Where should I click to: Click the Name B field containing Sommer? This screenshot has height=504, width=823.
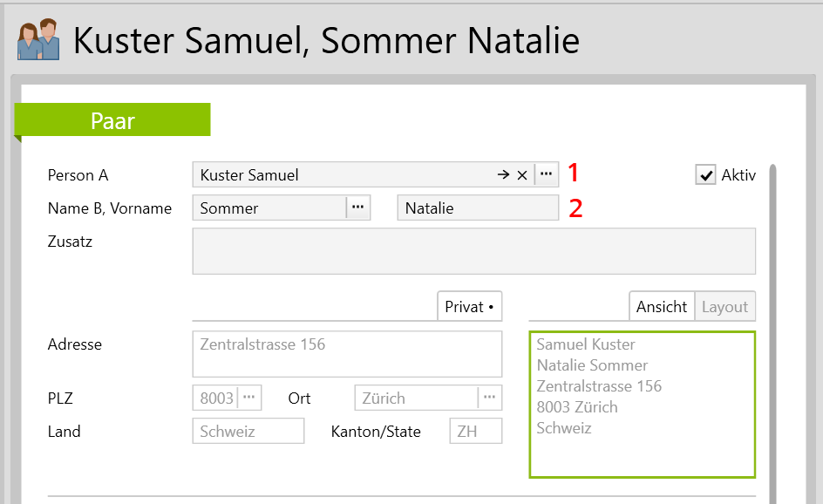[x=269, y=208]
